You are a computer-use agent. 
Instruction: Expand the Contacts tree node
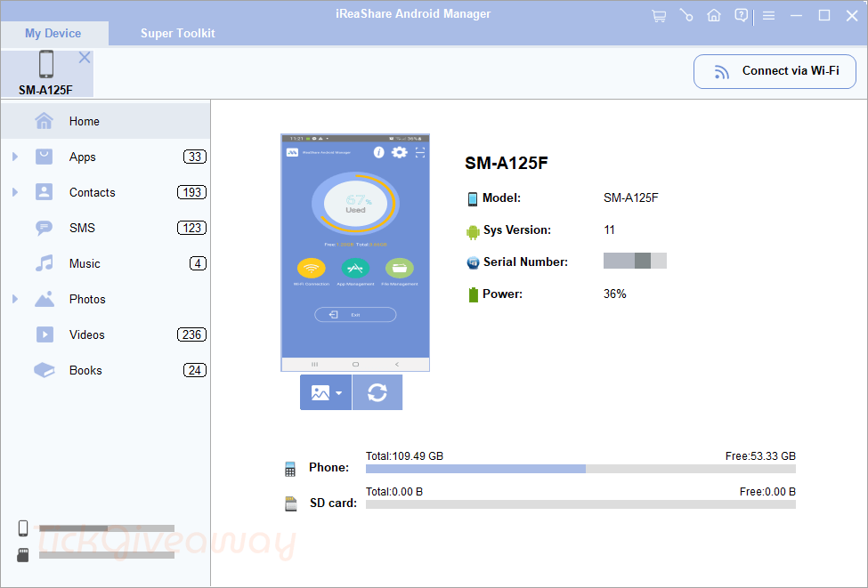(x=15, y=192)
